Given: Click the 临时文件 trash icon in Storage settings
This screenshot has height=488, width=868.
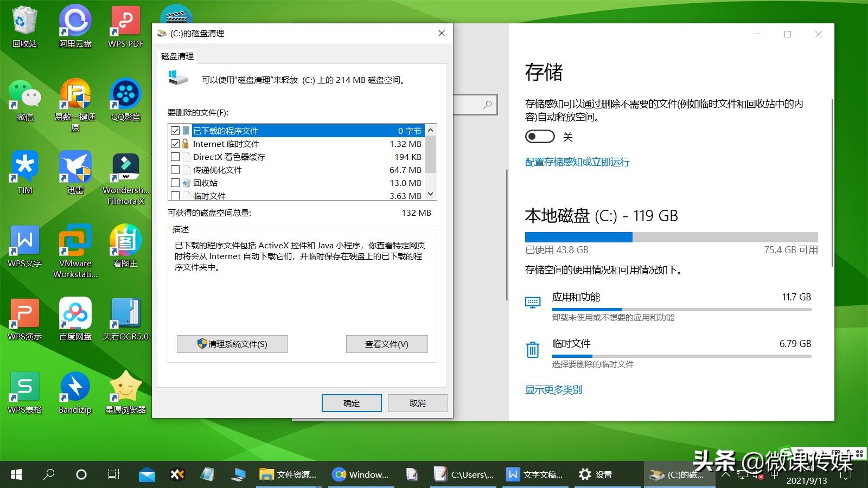Looking at the screenshot, I should pyautogui.click(x=532, y=350).
